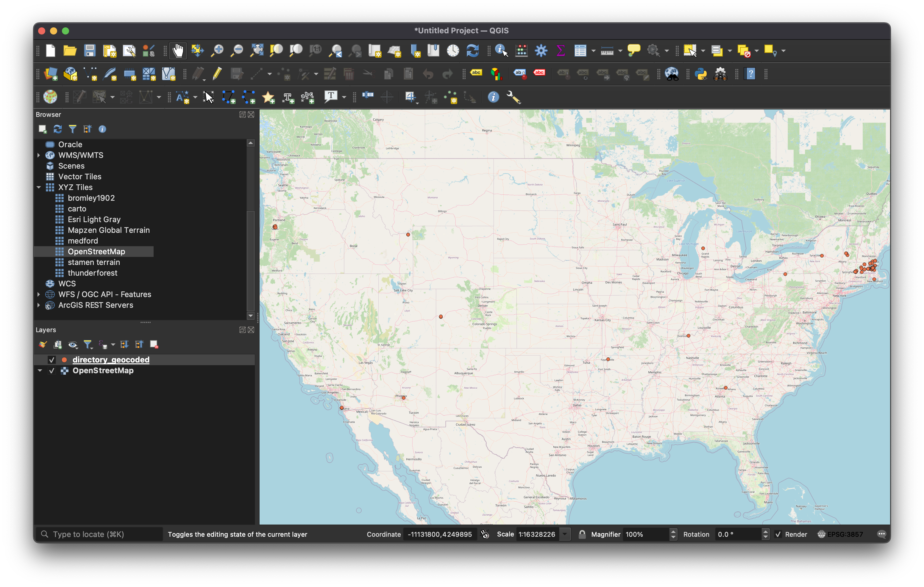924x587 pixels.
Task: Click the Refresh map canvas icon
Action: click(472, 51)
